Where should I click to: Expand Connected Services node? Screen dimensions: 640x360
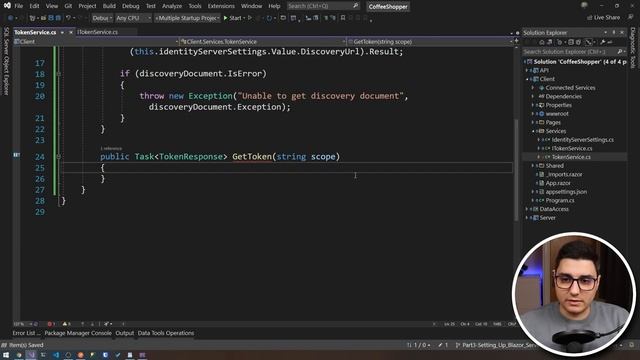click(x=533, y=88)
